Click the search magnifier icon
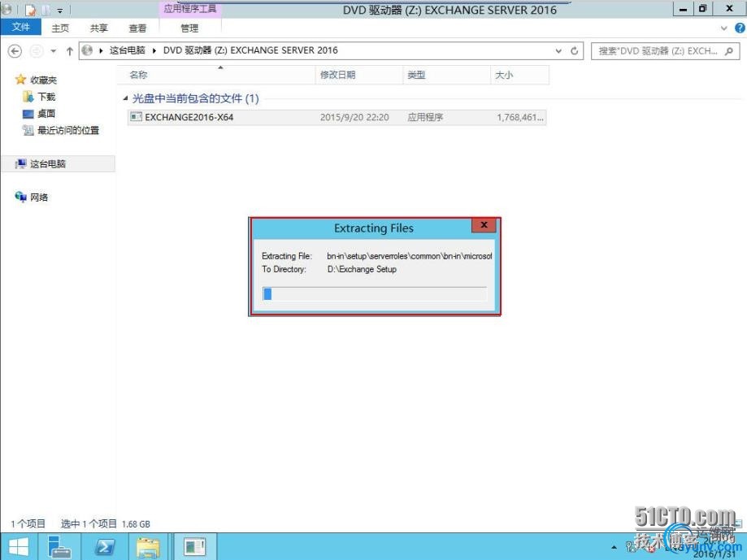747x560 pixels. point(729,51)
